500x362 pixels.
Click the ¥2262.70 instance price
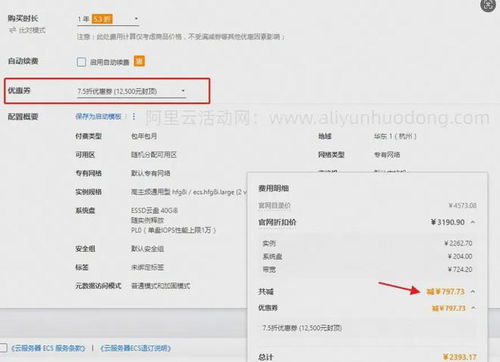(458, 243)
